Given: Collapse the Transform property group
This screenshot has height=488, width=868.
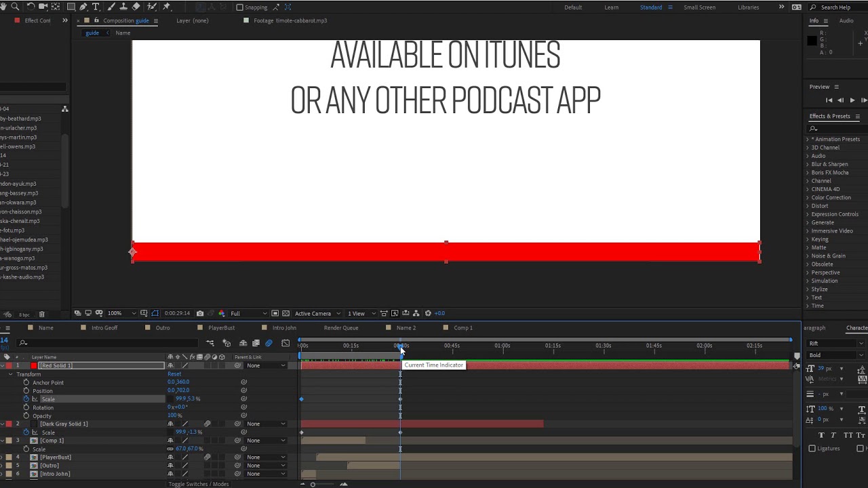Looking at the screenshot, I should point(11,374).
